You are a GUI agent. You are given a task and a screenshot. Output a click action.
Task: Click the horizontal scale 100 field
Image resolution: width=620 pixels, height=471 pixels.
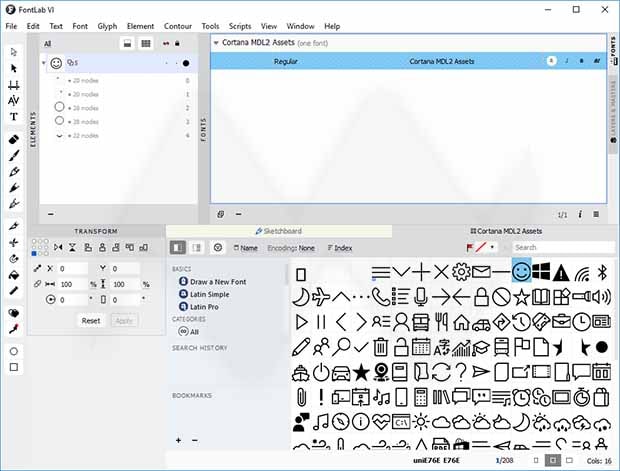pyautogui.click(x=72, y=284)
